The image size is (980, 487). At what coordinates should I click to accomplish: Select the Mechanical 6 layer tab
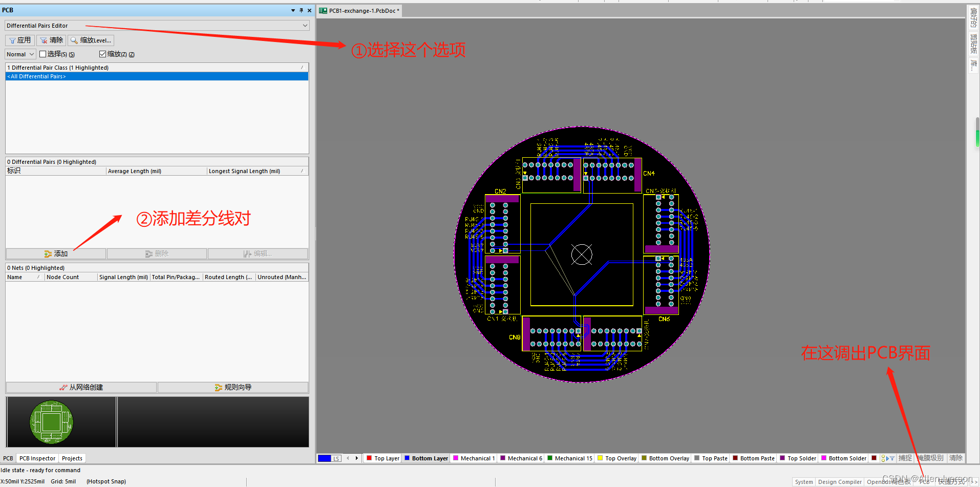pyautogui.click(x=521, y=458)
